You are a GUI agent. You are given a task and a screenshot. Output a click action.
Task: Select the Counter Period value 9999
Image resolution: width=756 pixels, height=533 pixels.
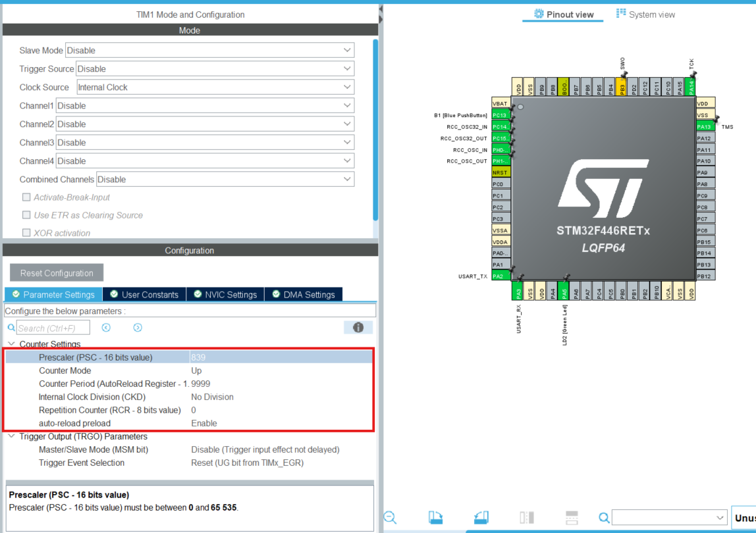[x=201, y=384]
